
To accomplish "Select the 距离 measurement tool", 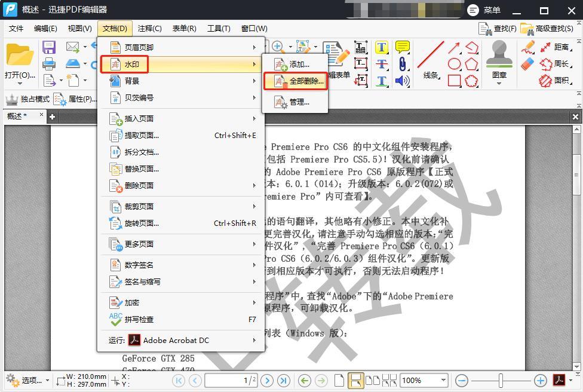I will click(x=556, y=47).
